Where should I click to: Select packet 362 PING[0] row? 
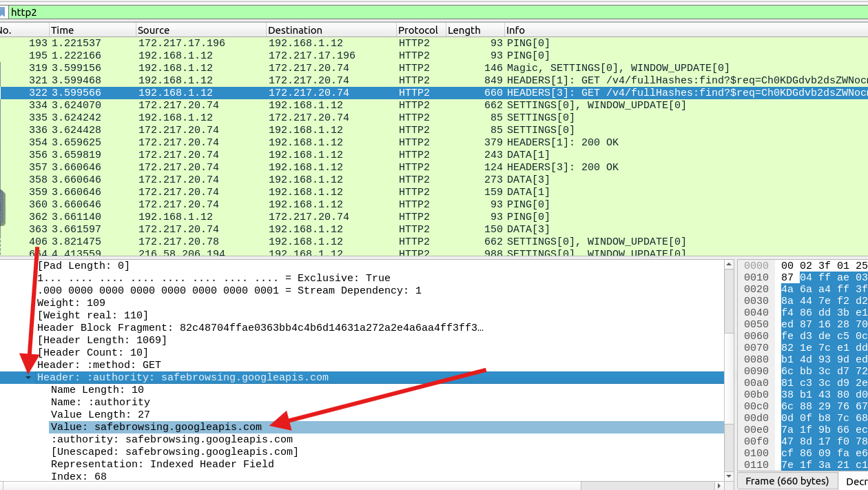tap(434, 217)
